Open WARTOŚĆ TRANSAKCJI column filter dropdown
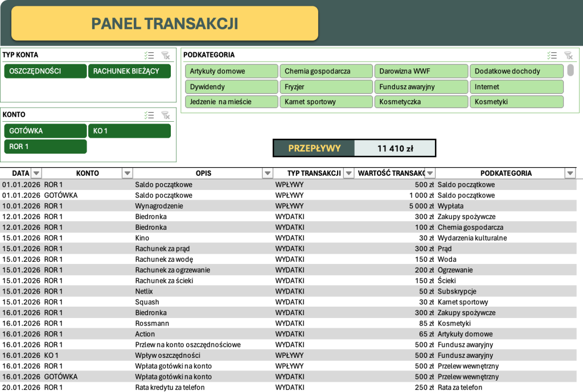The width and height of the screenshot is (583, 392). pos(430,173)
